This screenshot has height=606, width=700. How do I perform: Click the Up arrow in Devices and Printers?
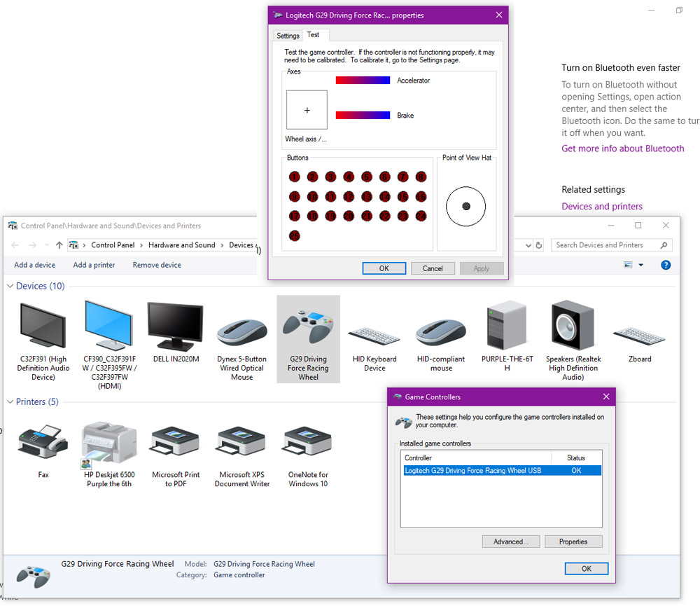click(x=59, y=245)
